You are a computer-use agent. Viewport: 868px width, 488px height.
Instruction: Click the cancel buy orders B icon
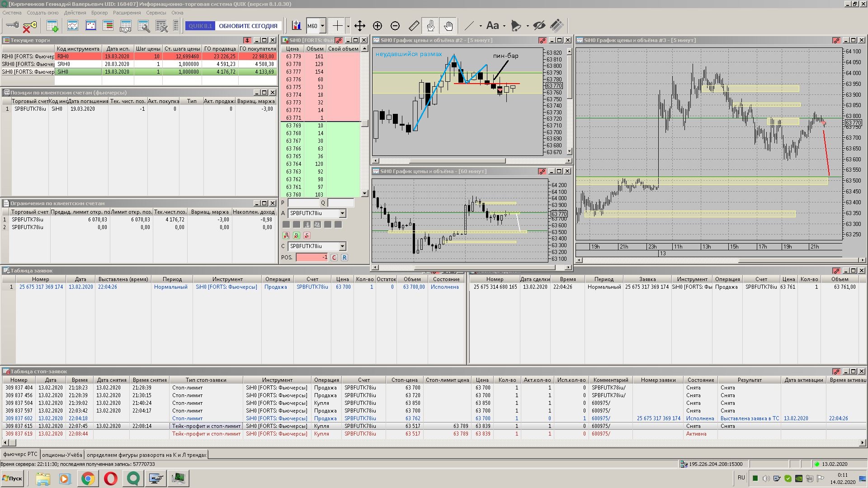(296, 235)
